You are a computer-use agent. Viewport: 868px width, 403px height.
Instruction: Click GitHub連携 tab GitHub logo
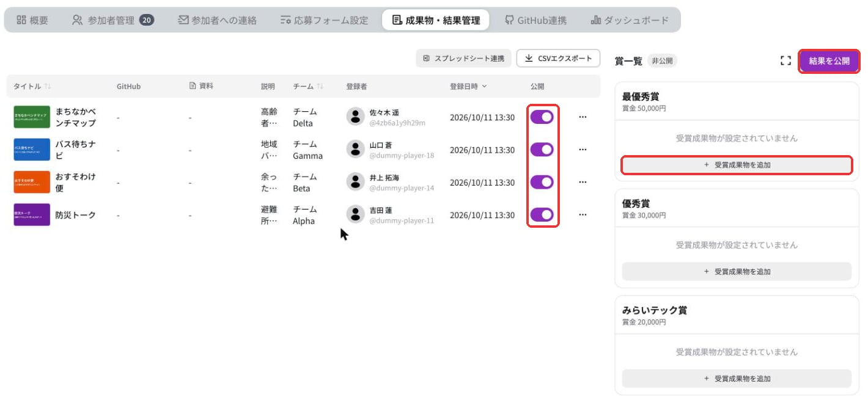(509, 20)
